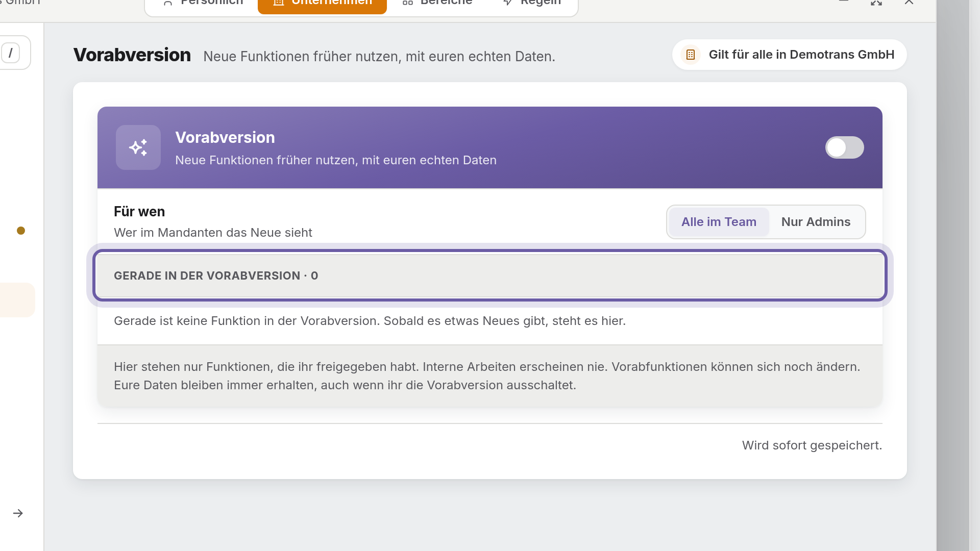Click the Gilt für alle in Demotrans GmbH badge
980x551 pixels.
pyautogui.click(x=789, y=55)
